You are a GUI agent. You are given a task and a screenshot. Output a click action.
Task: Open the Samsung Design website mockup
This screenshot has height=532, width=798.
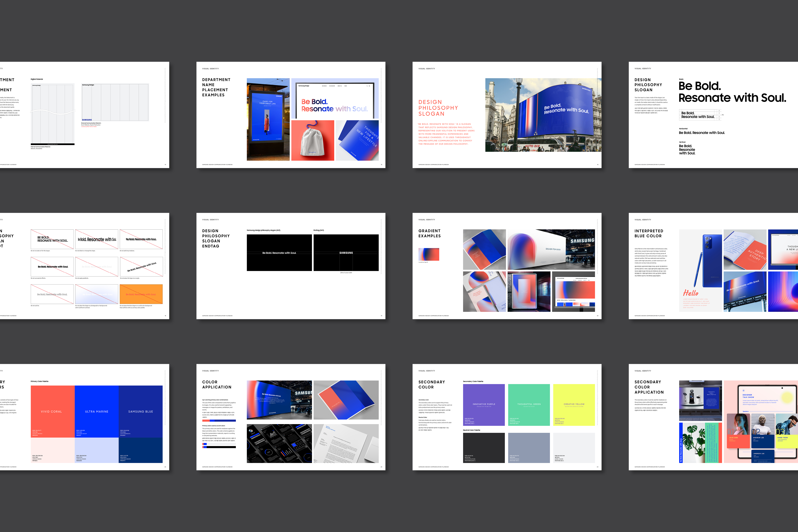click(335, 98)
